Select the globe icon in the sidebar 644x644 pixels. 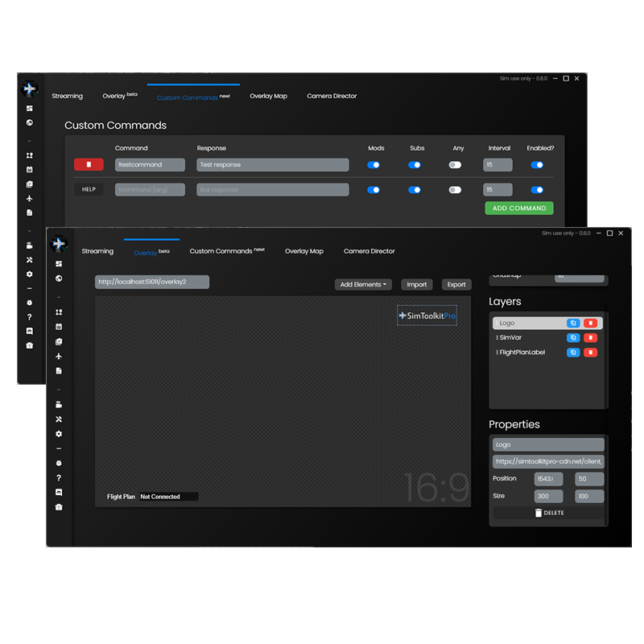tap(58, 279)
